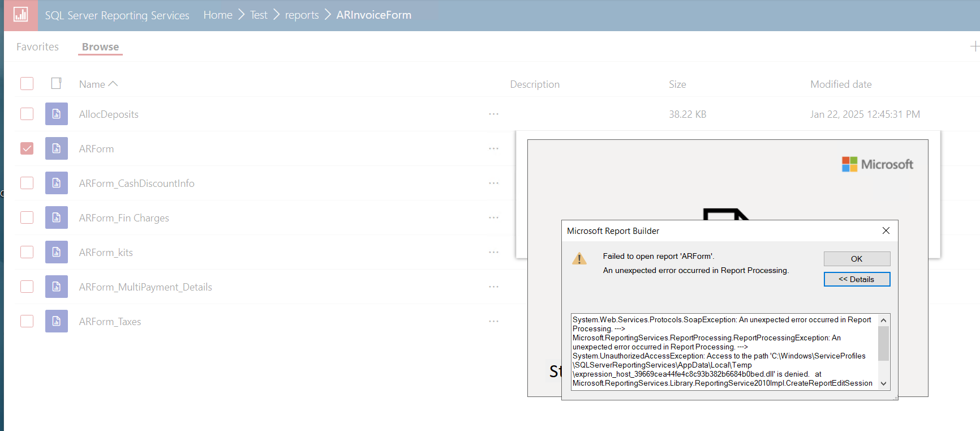Open the ARForm_kits report icon
The image size is (980, 431).
57,252
